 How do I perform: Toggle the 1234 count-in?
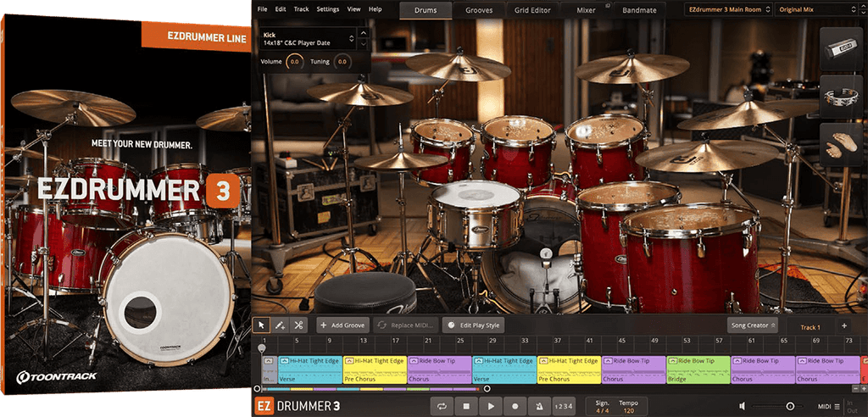(x=563, y=406)
